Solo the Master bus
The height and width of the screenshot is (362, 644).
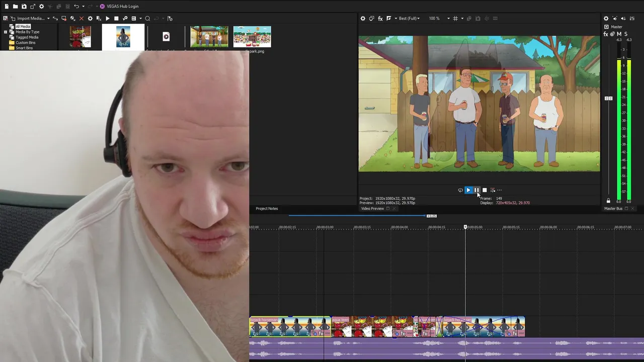pyautogui.click(x=626, y=34)
